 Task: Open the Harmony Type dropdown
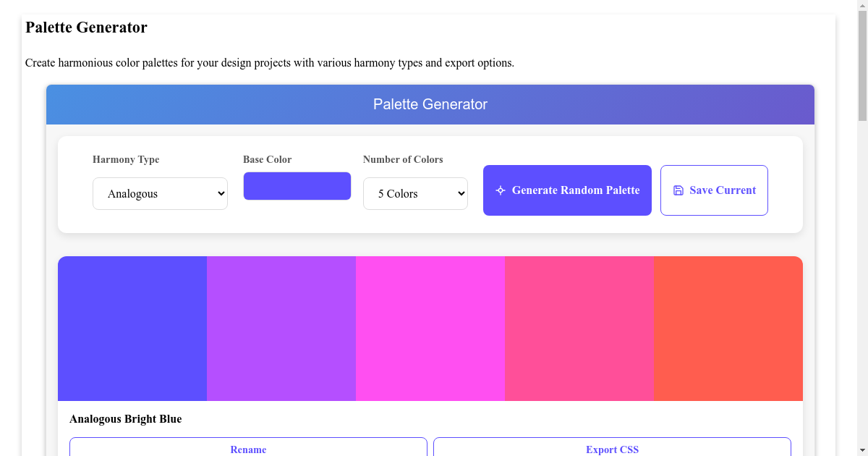pyautogui.click(x=160, y=193)
